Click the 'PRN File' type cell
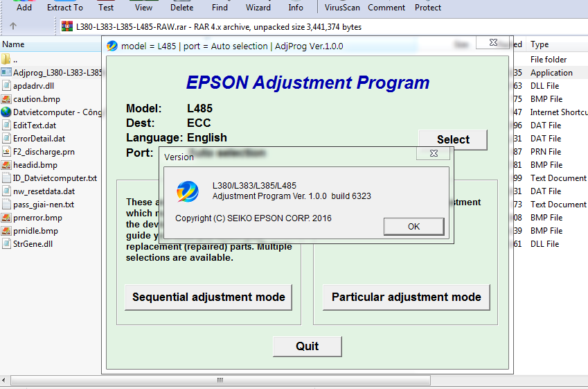Viewport: 588px width, 389px height. coord(546,152)
